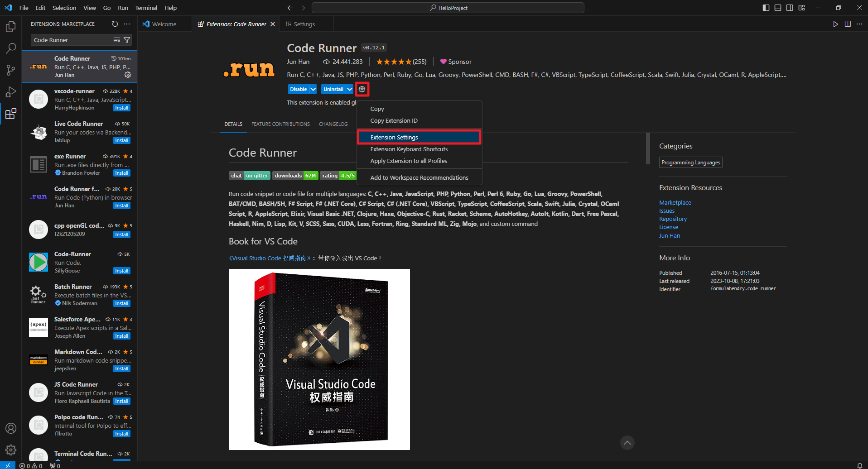Open the Search view in activity bar

click(11, 48)
